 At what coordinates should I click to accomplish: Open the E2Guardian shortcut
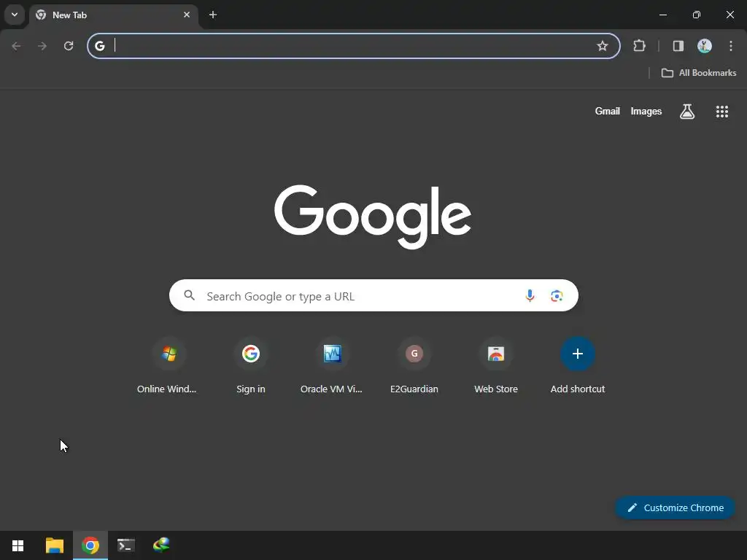414,366
